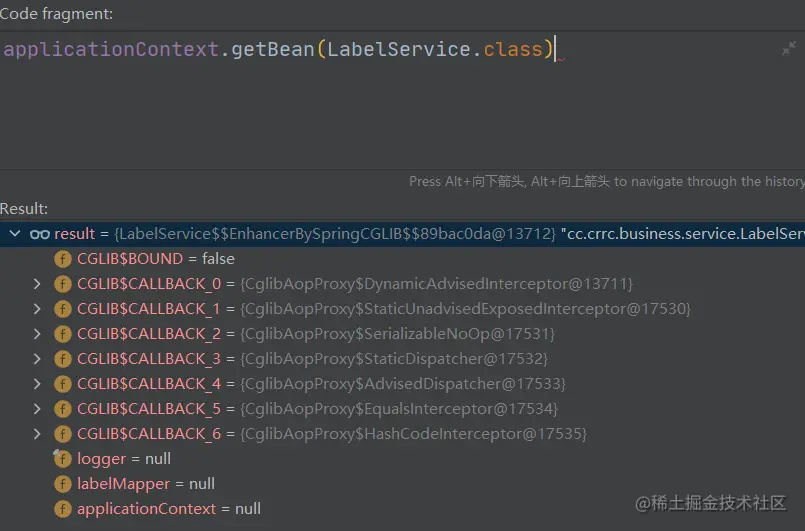Select the CGLIB$BOUND = false row
The height and width of the screenshot is (531, 805).
[155, 259]
